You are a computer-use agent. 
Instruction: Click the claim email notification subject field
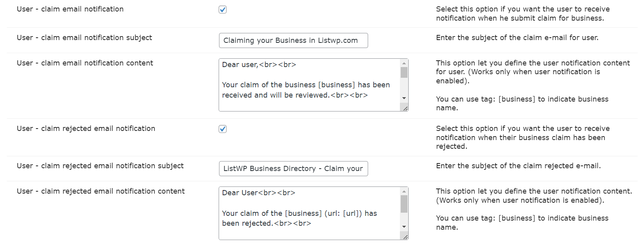[293, 40]
